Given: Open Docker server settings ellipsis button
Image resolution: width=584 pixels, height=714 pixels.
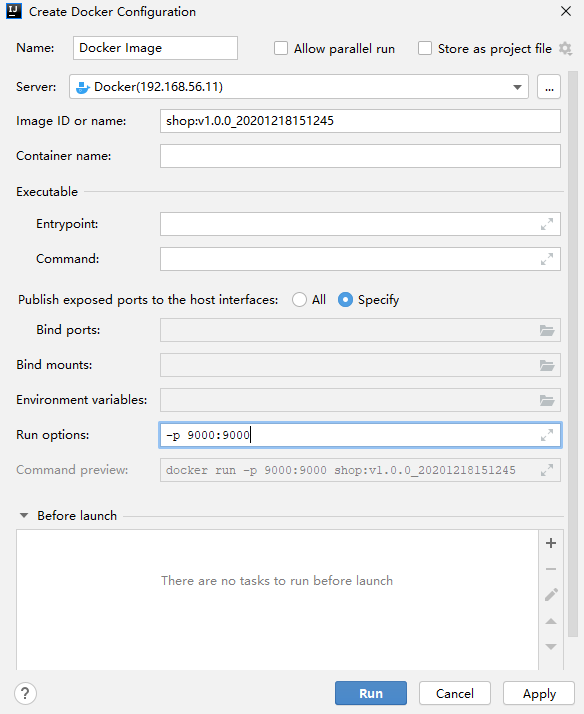Looking at the screenshot, I should 549,87.
